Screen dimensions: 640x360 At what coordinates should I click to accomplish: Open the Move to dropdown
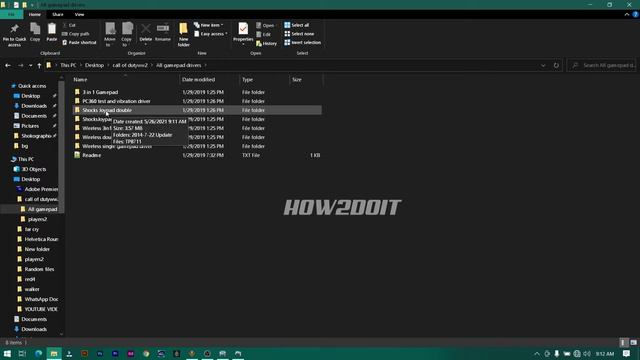point(110,35)
